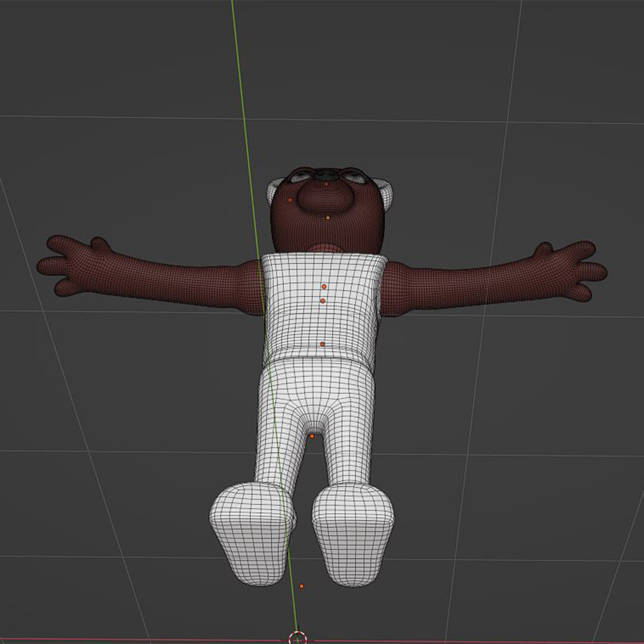Select the orange dot near the neck

click(327, 217)
